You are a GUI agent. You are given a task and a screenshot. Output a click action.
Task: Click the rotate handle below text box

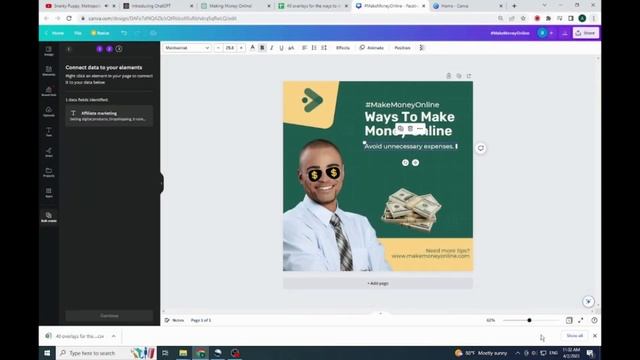click(x=405, y=162)
